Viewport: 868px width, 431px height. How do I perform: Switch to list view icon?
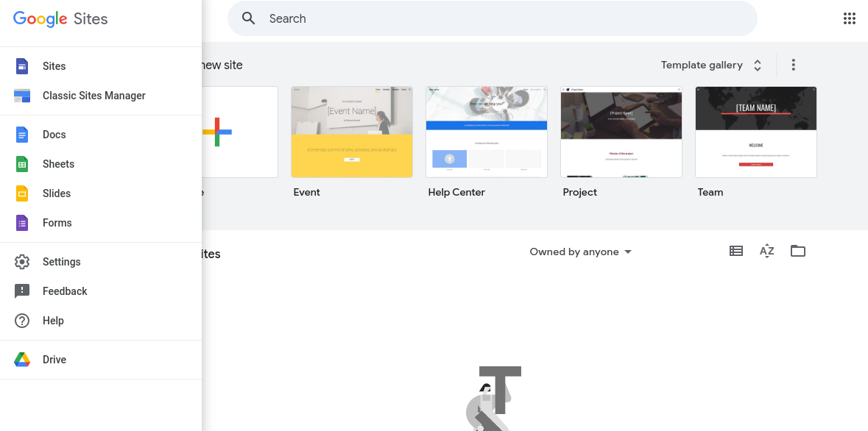pyautogui.click(x=735, y=252)
